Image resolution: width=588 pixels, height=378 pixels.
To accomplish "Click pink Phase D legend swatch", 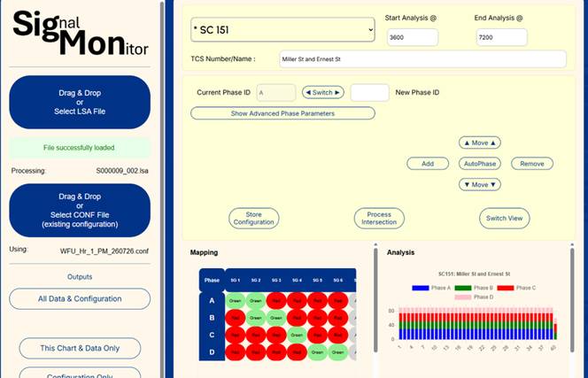I will pos(463,297).
